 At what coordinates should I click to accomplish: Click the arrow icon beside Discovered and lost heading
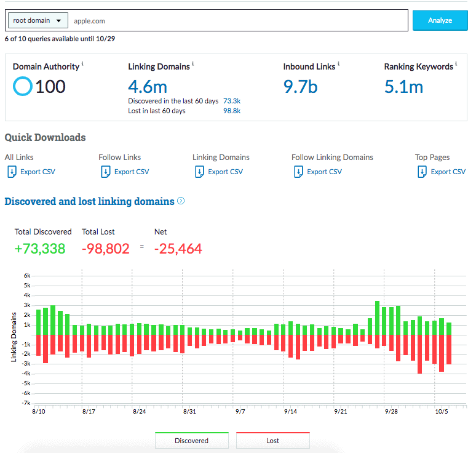click(181, 201)
